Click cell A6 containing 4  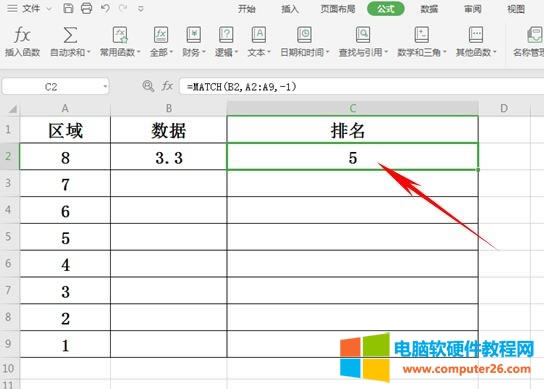pyautogui.click(x=65, y=264)
